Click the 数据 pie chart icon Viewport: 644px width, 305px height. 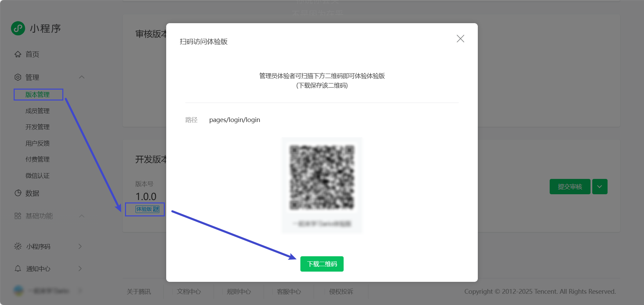[18, 193]
